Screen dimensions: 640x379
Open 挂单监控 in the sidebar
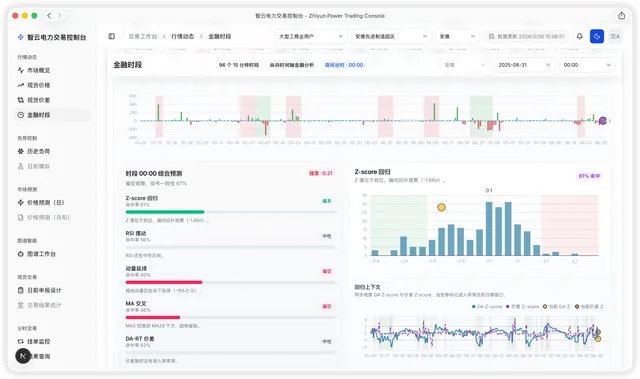tap(52, 341)
